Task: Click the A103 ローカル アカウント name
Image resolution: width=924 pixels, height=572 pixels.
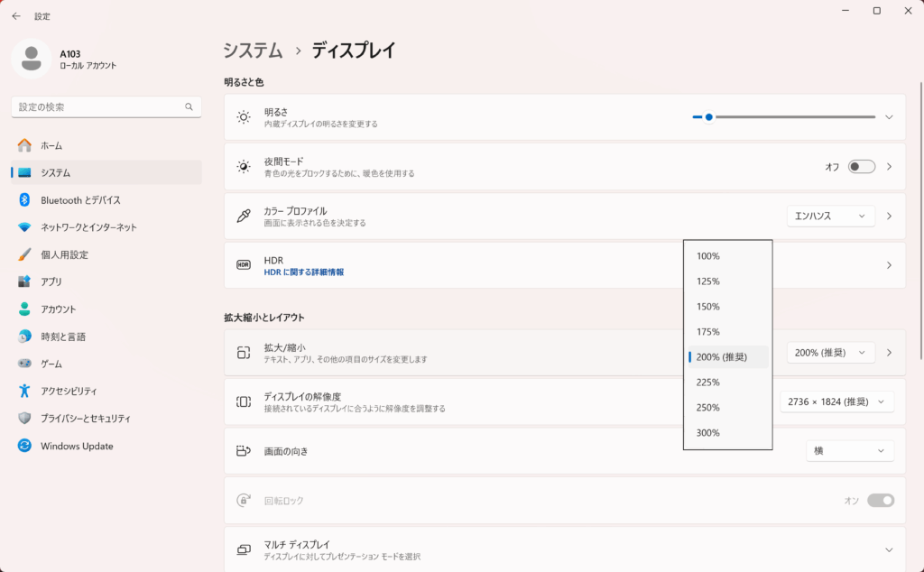Action: point(88,60)
